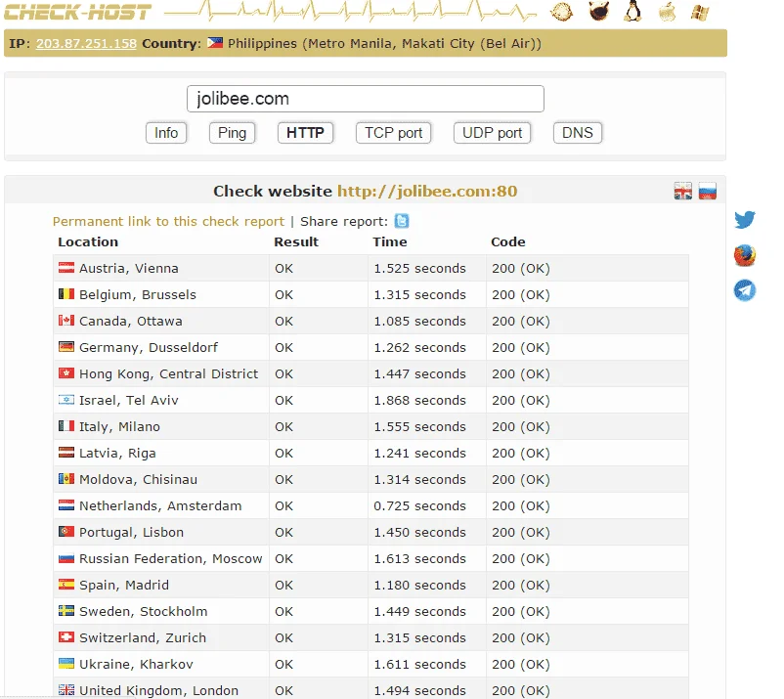Select Russian Federation, Moscow text

point(170,559)
